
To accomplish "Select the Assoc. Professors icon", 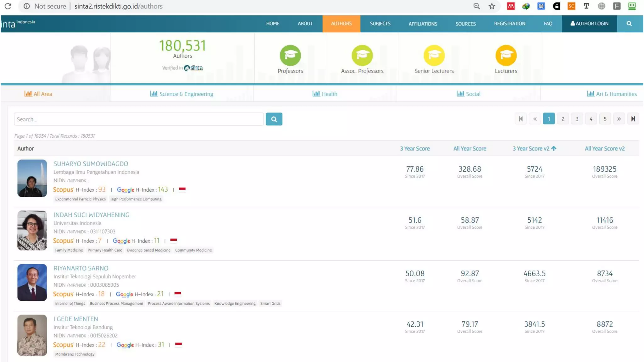I will [362, 55].
